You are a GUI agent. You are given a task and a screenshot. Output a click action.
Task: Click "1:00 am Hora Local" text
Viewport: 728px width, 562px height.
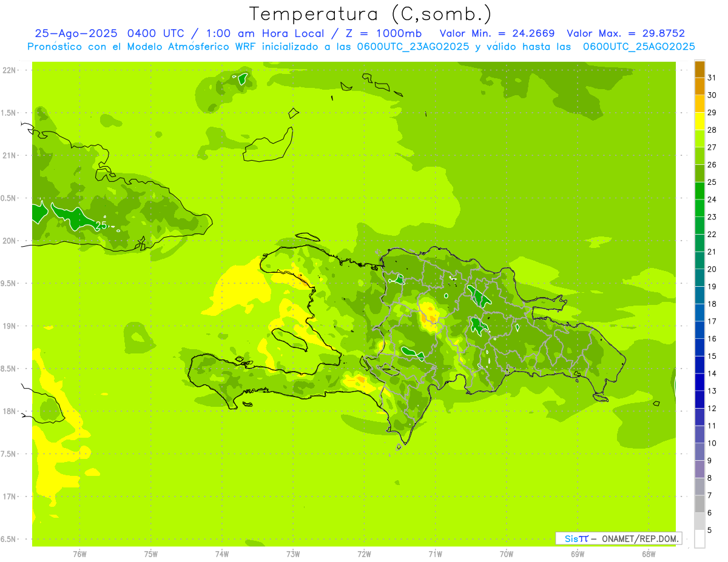point(267,33)
